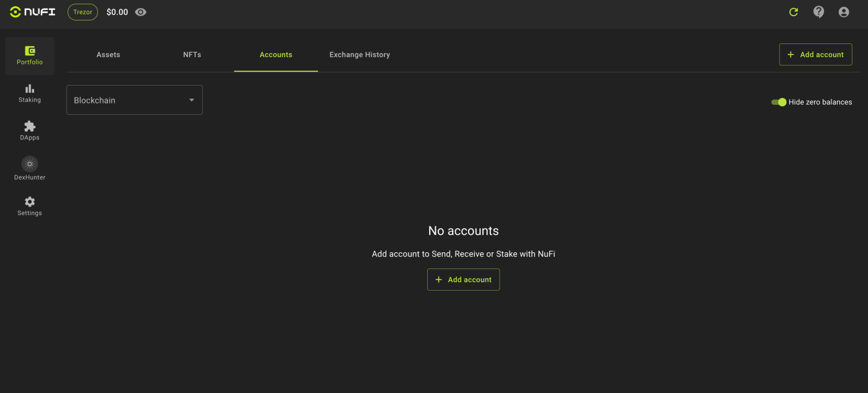Open the Staking bar chart icon
This screenshot has width=868, height=393.
30,89
